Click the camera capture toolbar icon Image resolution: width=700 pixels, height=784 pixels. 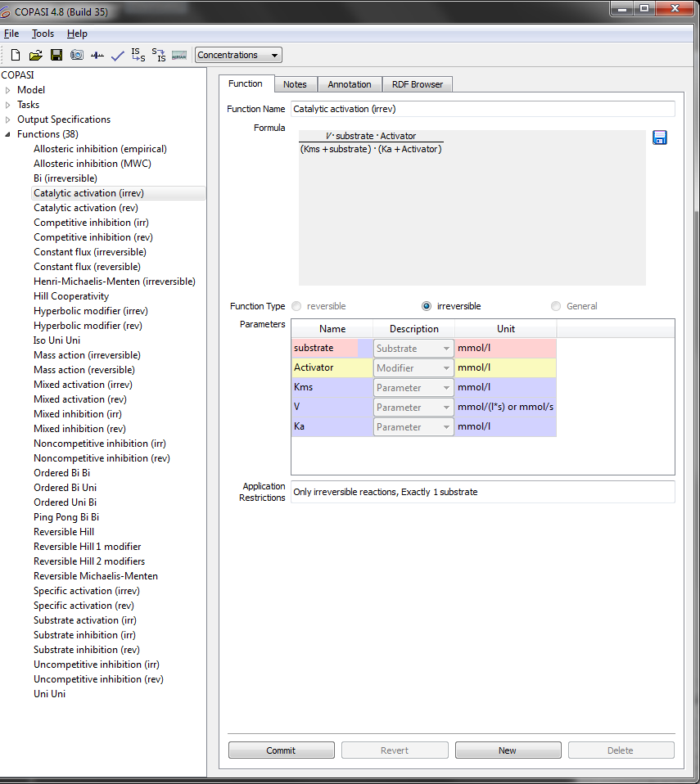click(x=76, y=55)
